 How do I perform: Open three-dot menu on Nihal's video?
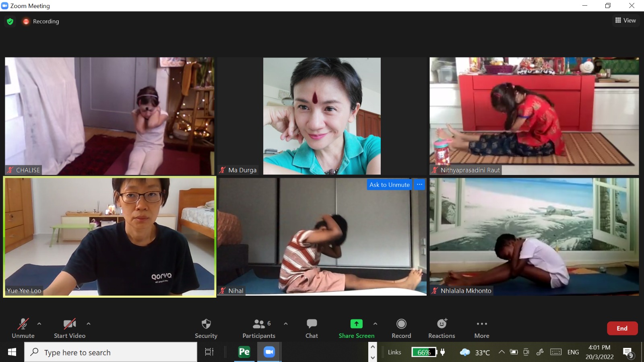pos(419,185)
